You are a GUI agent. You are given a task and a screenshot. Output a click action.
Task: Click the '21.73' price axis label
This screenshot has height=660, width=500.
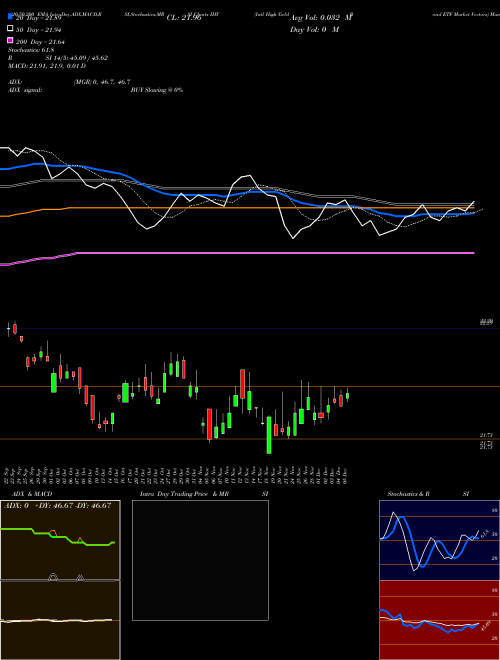(x=486, y=435)
